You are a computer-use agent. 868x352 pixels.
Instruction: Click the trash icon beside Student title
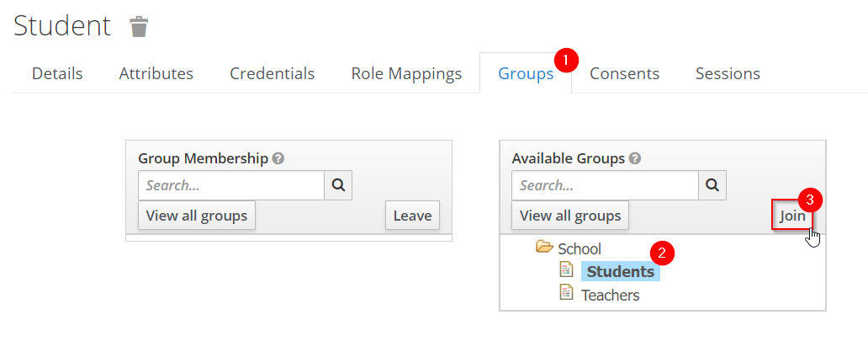pyautogui.click(x=139, y=27)
